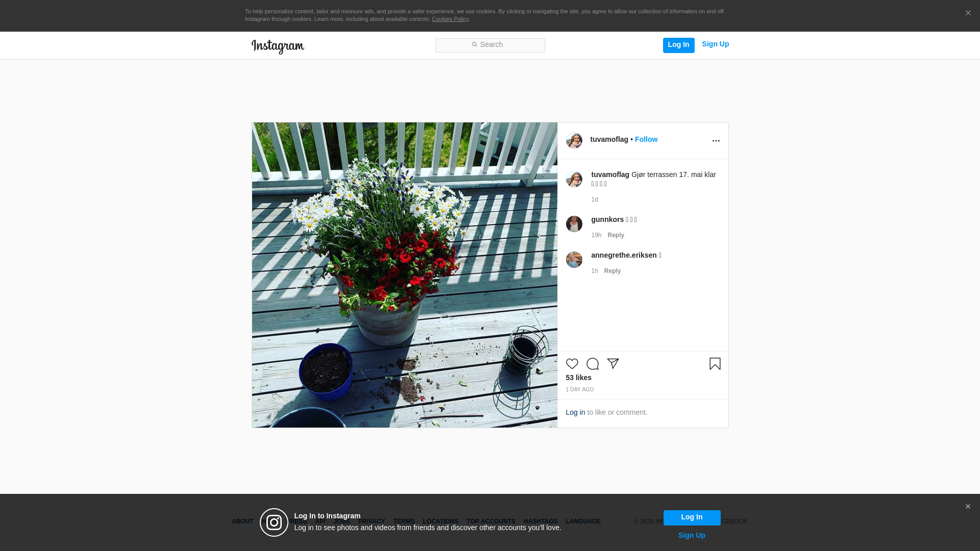Open tuvamoflag avatar beside the caption
This screenshot has height=551, width=980.
[574, 179]
